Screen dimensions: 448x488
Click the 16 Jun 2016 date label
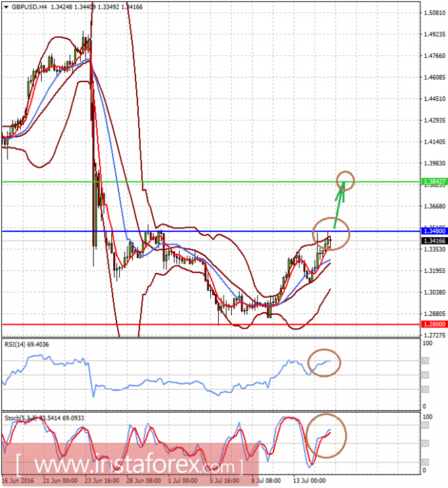(x=18, y=481)
